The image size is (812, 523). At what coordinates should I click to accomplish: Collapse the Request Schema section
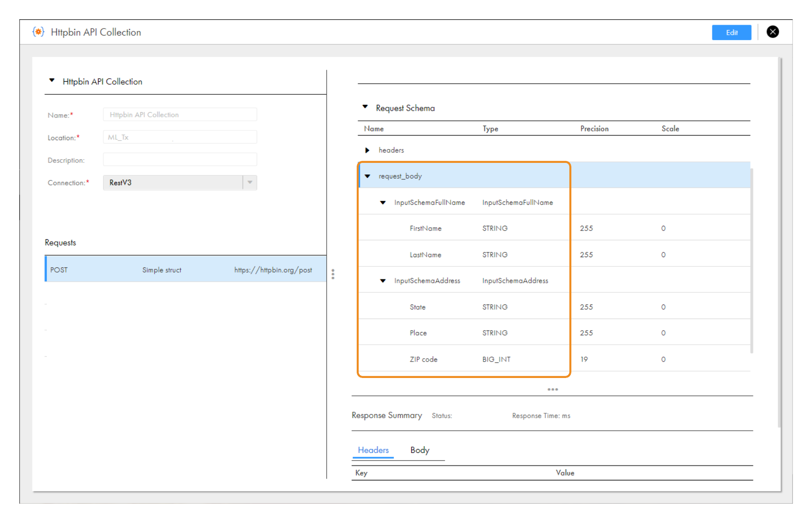pyautogui.click(x=365, y=107)
